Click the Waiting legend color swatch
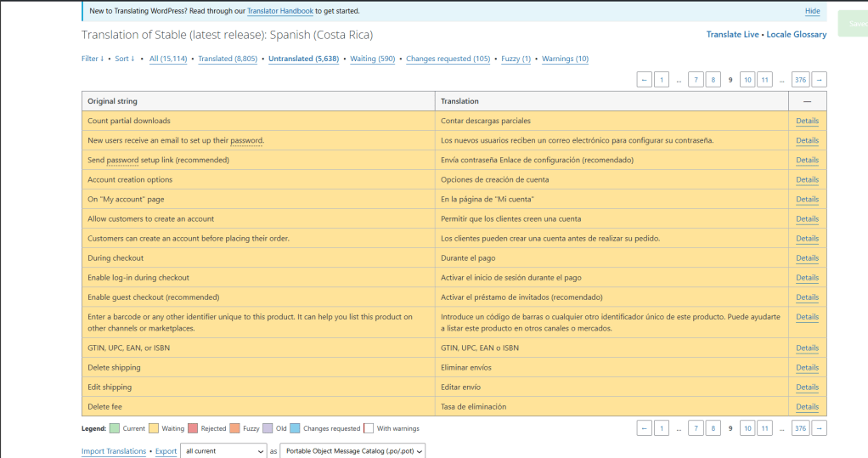Viewport: 868px width, 458px height. coord(154,428)
